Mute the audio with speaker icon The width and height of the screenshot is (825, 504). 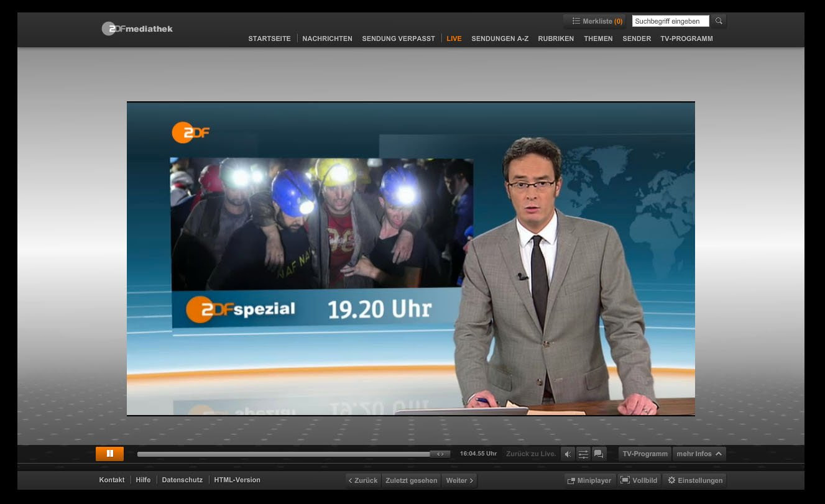tap(568, 454)
